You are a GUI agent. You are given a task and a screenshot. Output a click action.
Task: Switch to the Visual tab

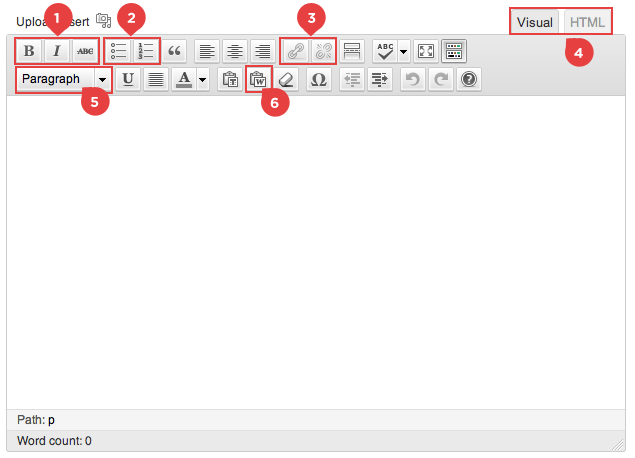(535, 22)
